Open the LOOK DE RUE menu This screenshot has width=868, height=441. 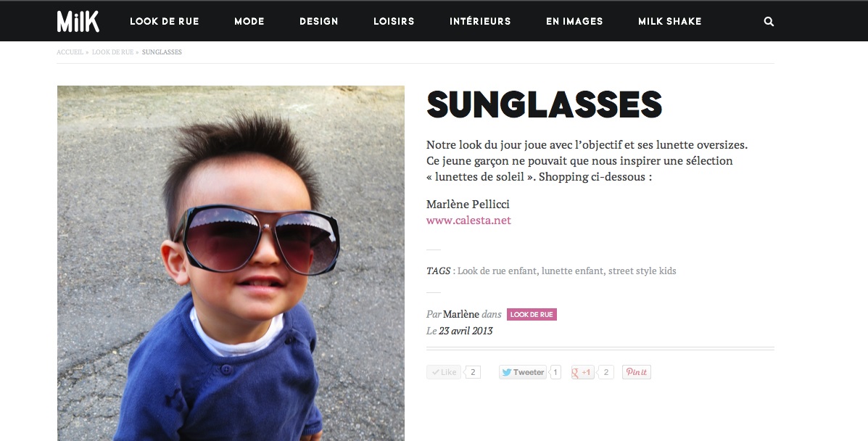165,22
